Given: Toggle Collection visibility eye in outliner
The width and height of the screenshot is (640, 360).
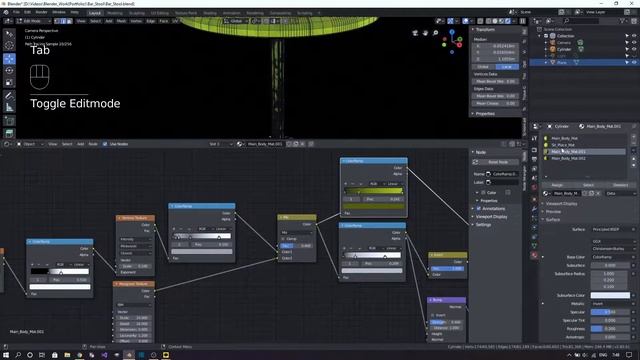Looking at the screenshot, I should coord(634,36).
